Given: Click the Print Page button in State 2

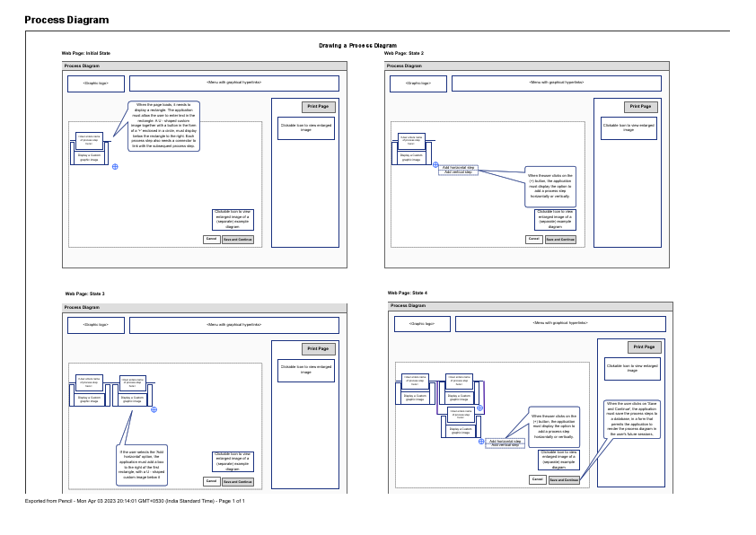Looking at the screenshot, I should [640, 107].
